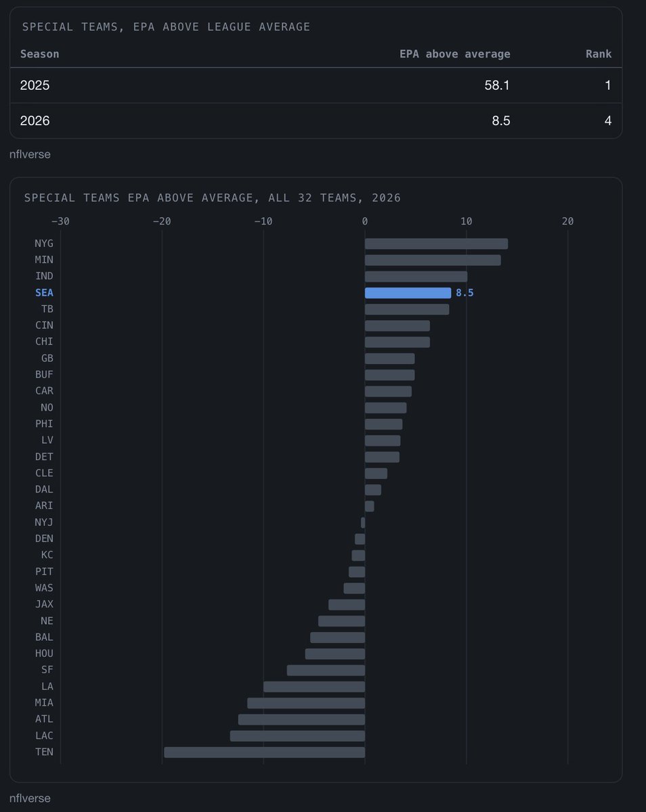The height and width of the screenshot is (812, 646).
Task: Click the ATL bar in the chart
Action: [301, 719]
